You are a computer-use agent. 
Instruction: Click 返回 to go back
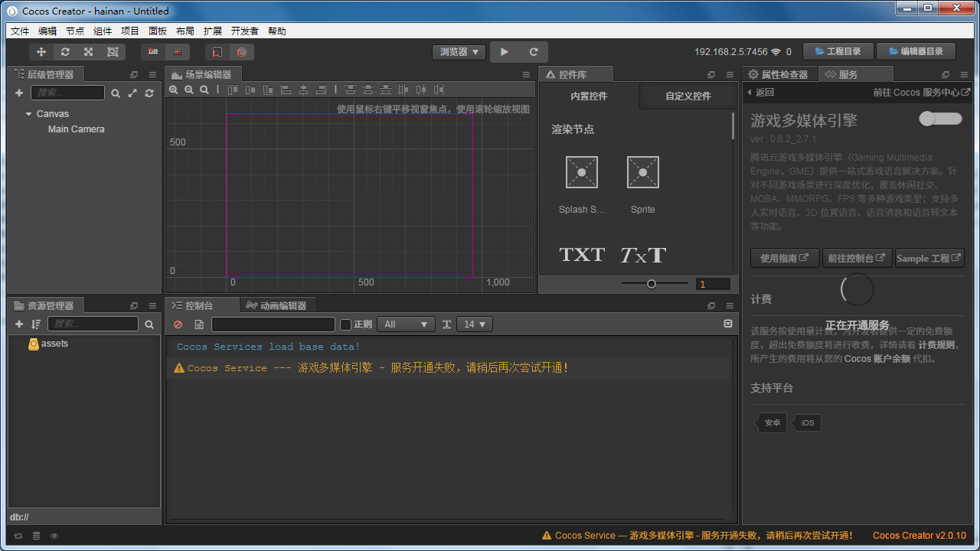tap(760, 93)
